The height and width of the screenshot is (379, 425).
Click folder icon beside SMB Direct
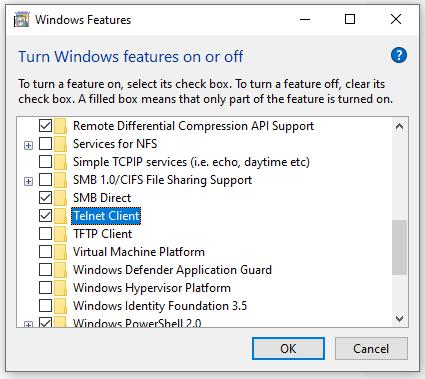[60, 198]
